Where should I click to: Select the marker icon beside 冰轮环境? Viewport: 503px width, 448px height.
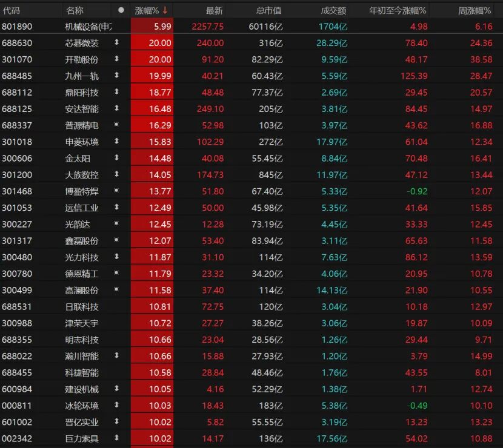click(x=117, y=405)
